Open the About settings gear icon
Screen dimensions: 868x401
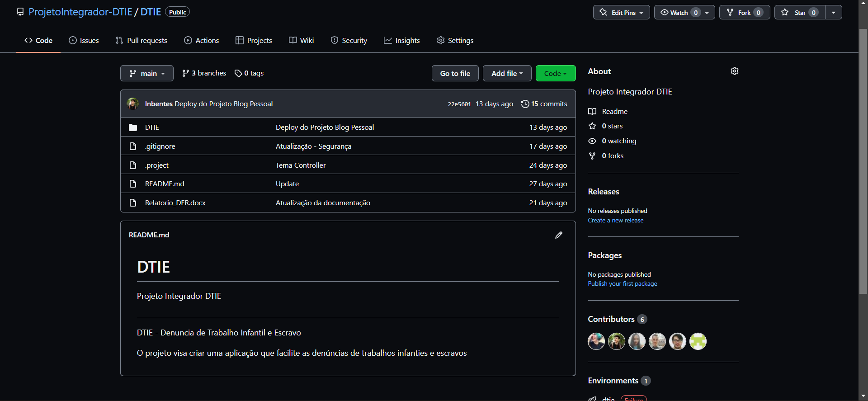click(x=735, y=71)
